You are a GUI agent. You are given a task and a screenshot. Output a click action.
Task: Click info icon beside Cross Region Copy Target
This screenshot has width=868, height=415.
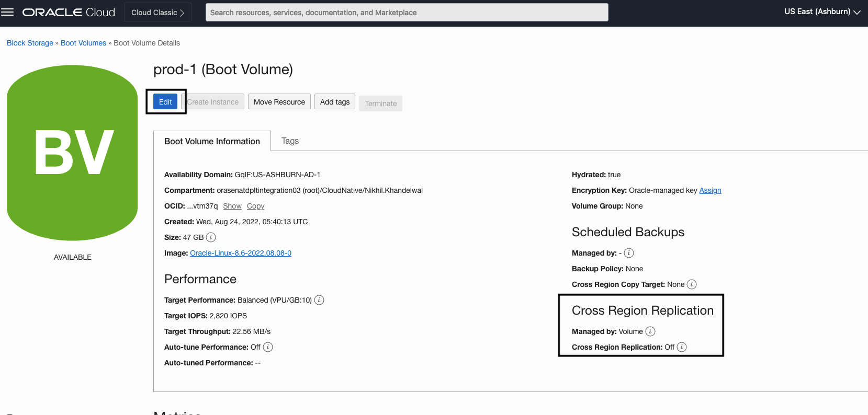(692, 284)
